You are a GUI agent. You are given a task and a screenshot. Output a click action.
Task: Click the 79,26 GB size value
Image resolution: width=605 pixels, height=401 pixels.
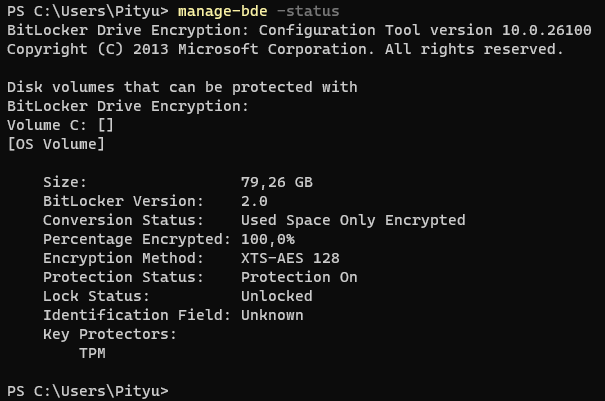tap(277, 182)
